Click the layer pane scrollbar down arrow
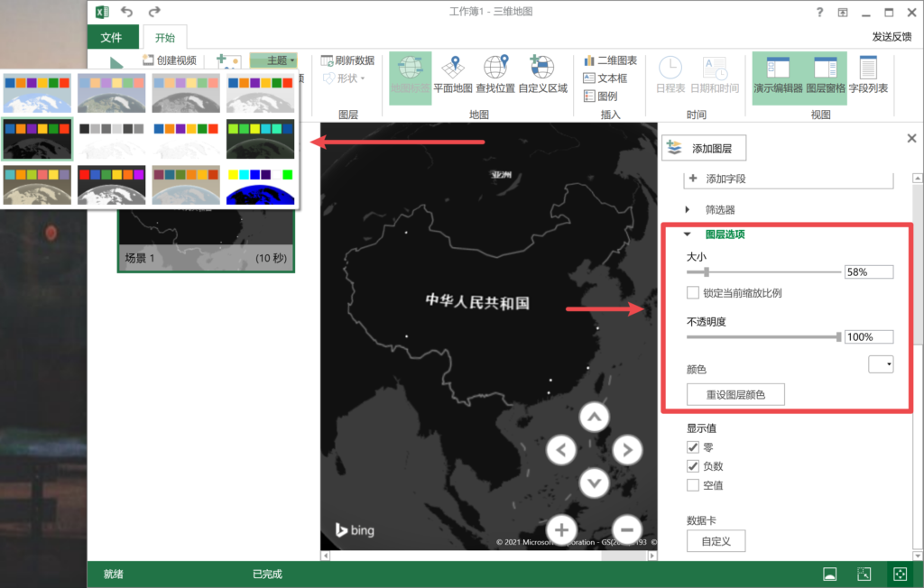Screen dimensions: 924x588 point(918,556)
